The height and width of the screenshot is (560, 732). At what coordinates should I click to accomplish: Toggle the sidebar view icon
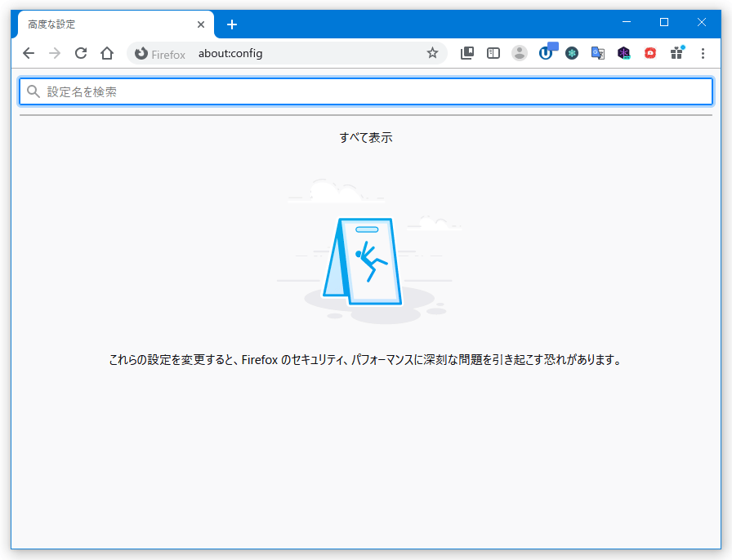493,53
